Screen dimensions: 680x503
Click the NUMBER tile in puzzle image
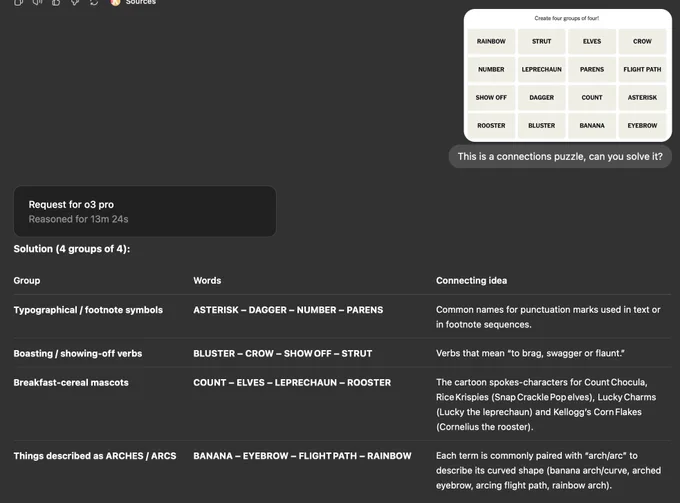491,69
